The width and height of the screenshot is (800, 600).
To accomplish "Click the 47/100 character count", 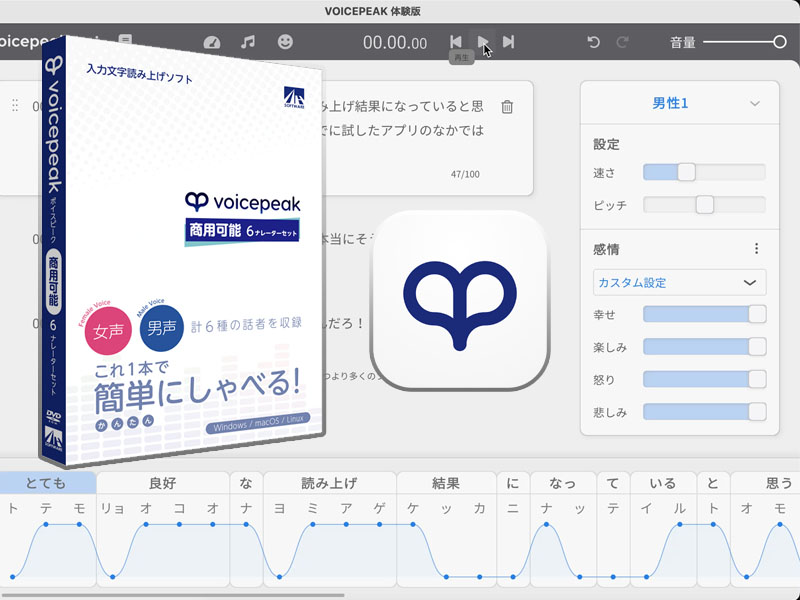I will coord(465,174).
